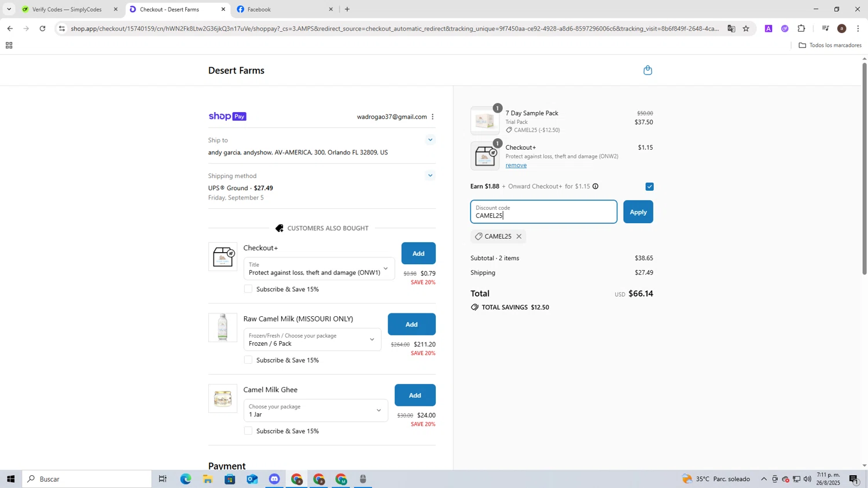Expand the Shipping method section

coord(430,176)
